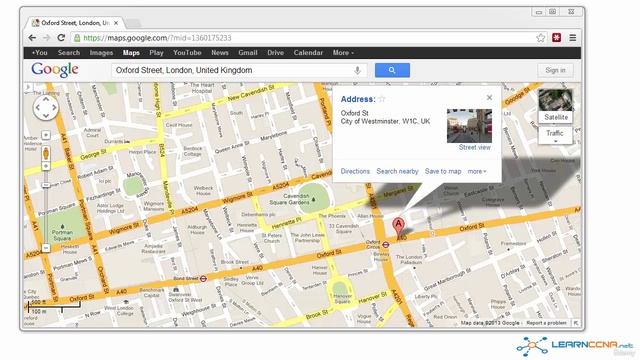Click the Directions link
The width and height of the screenshot is (640, 360).
click(355, 171)
